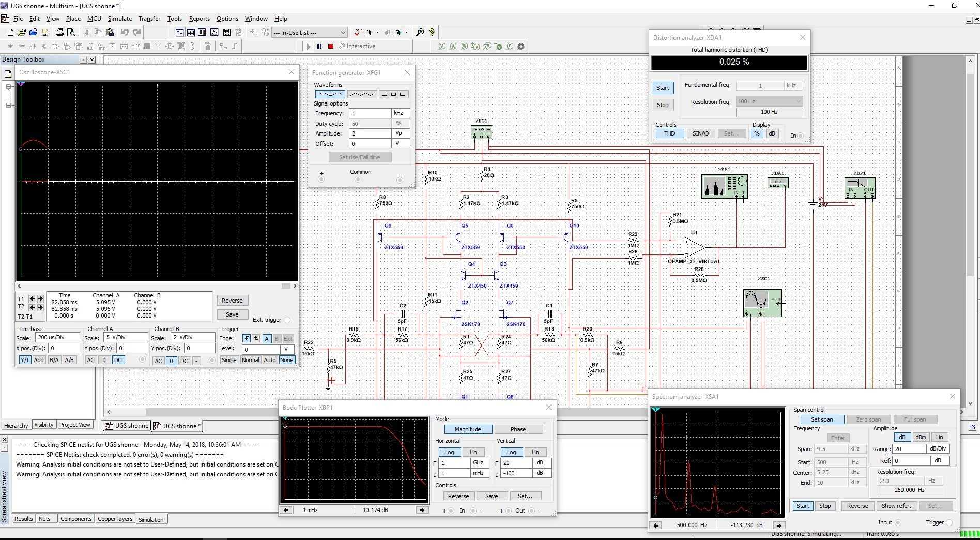This screenshot has height=540, width=980.
Task: Click the schematic vertical scrollbar thumb
Action: [970, 175]
